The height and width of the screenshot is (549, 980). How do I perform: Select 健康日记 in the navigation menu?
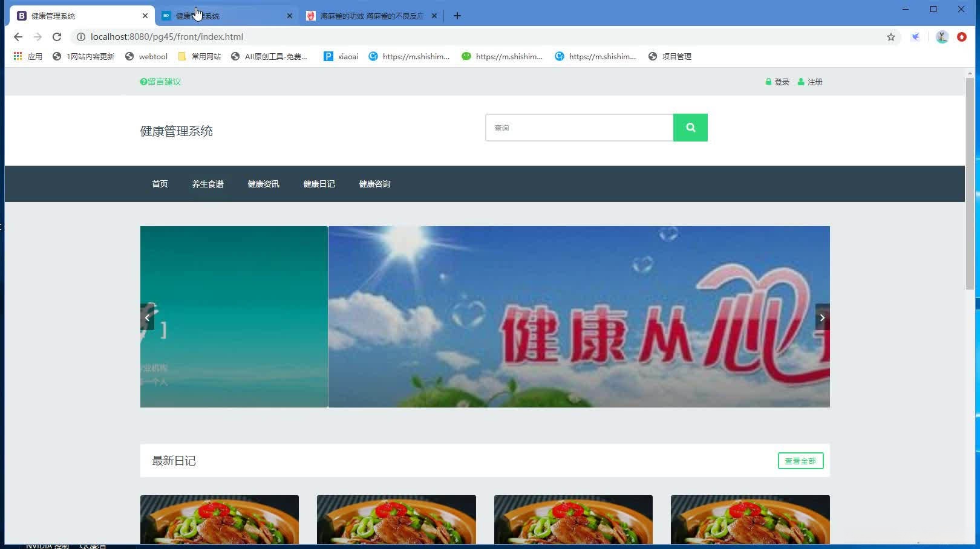point(319,184)
